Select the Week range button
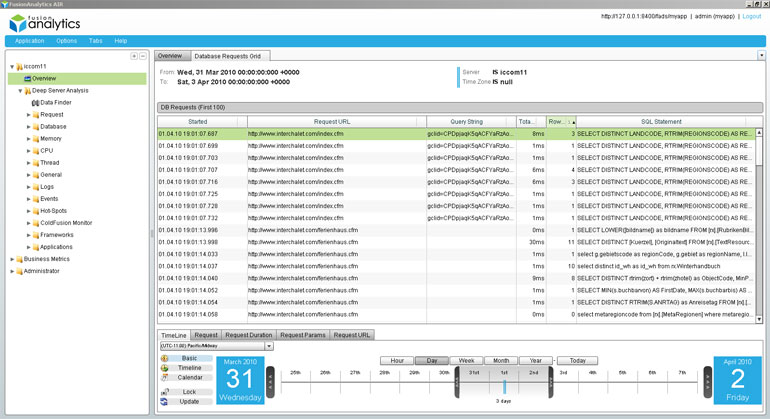Screen dimensions: 770x419 [466, 361]
